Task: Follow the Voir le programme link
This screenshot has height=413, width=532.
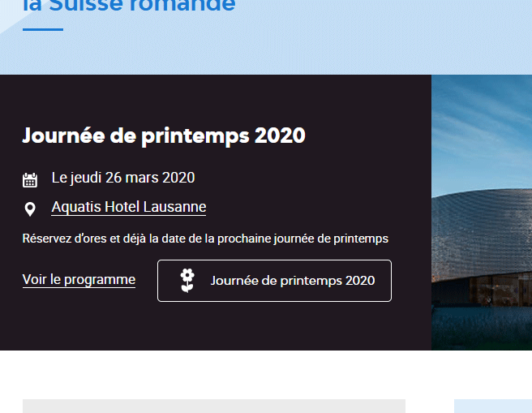Action: coord(79,279)
